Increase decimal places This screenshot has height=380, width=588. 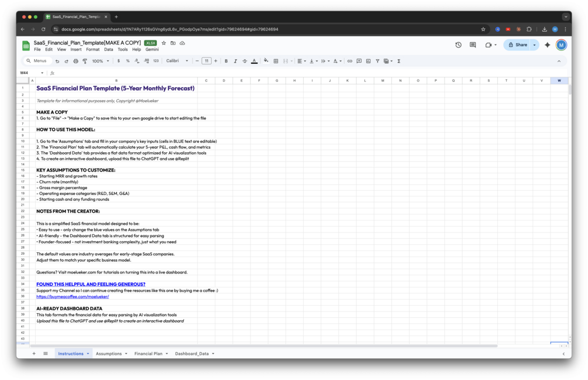pyautogui.click(x=146, y=61)
